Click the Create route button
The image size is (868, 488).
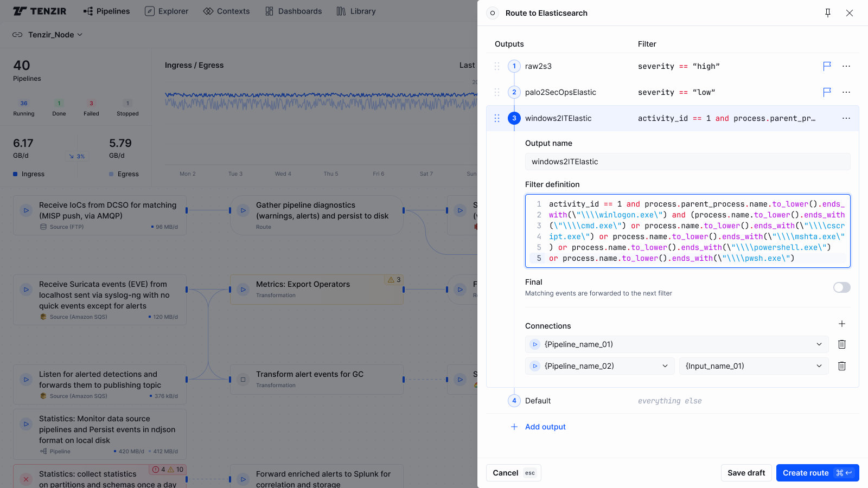[817, 473]
